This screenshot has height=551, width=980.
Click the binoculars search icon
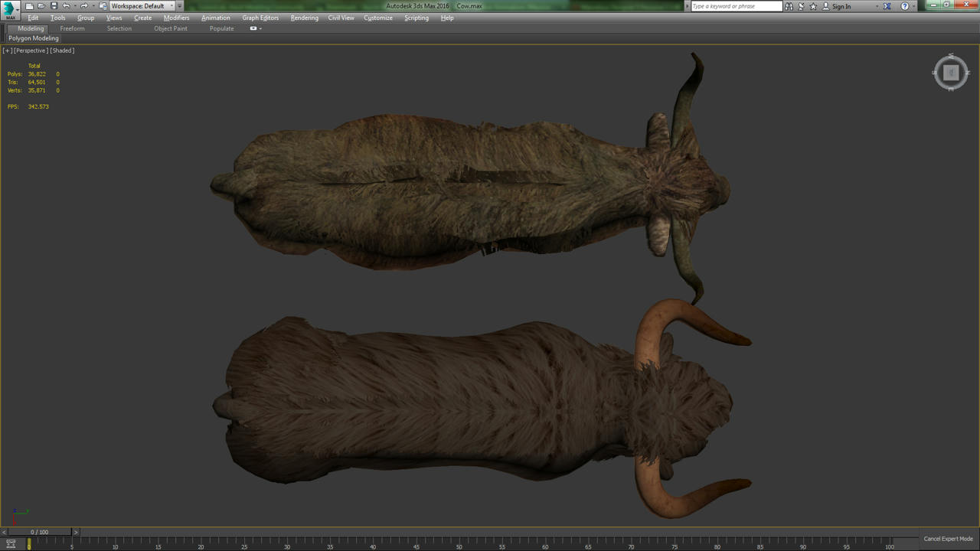point(789,6)
